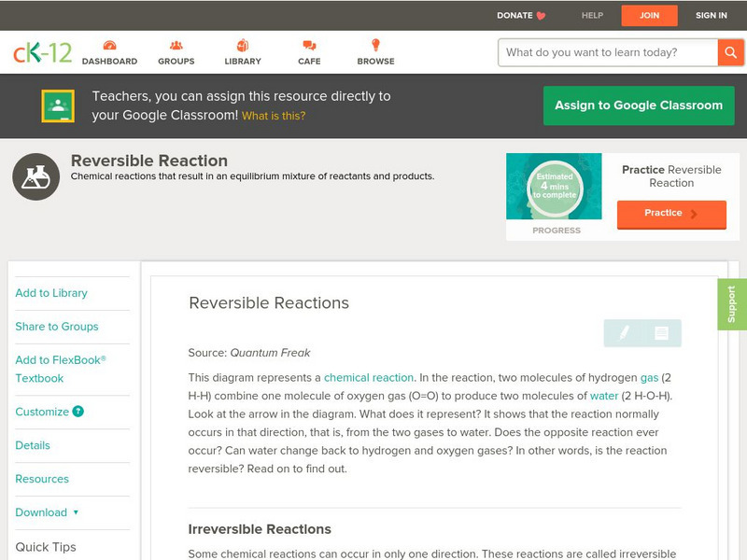The height and width of the screenshot is (560, 747).
Task: Click Assign to Google Classroom button
Action: (639, 105)
